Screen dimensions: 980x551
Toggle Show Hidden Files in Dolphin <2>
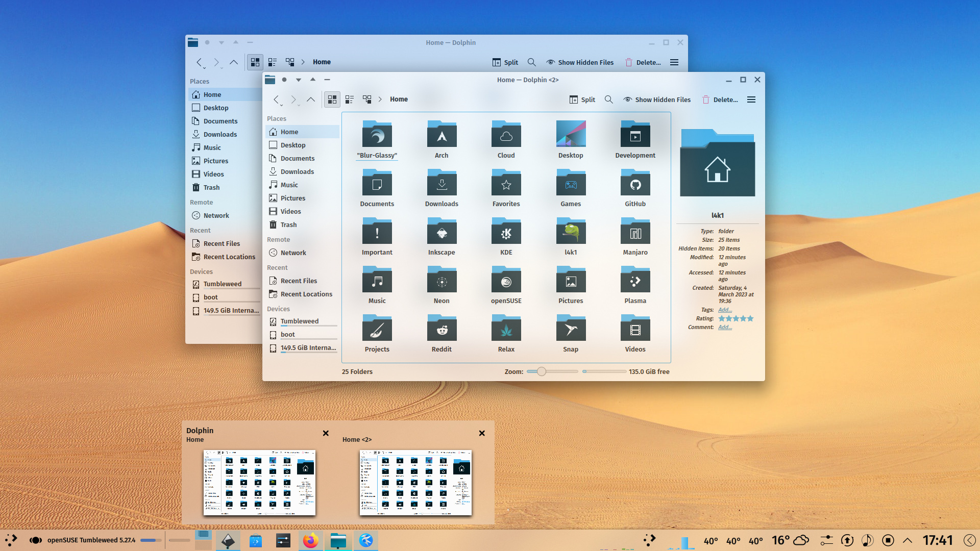[657, 99]
